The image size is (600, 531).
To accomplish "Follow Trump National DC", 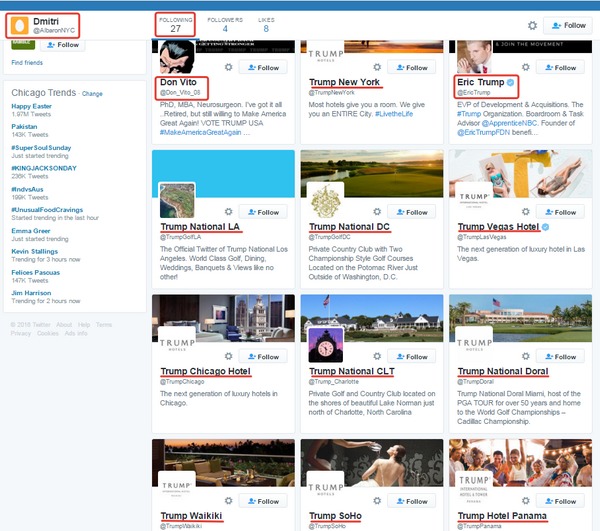I will [x=412, y=212].
